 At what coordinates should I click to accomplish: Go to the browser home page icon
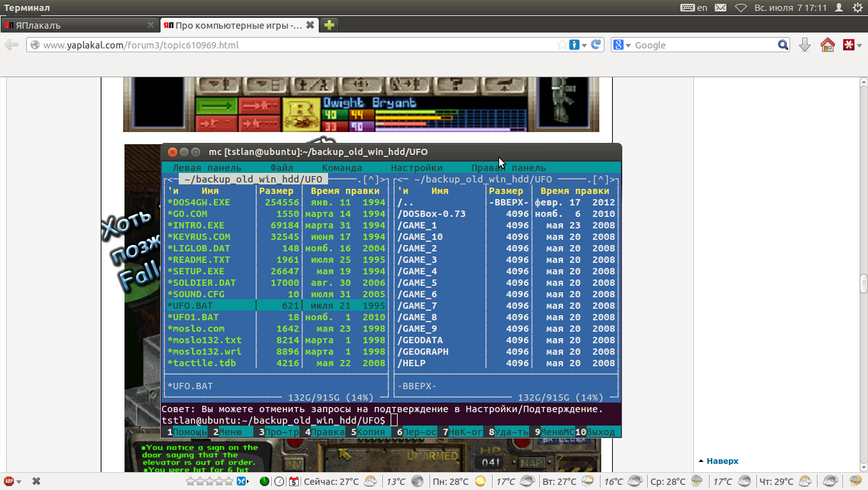(x=828, y=45)
